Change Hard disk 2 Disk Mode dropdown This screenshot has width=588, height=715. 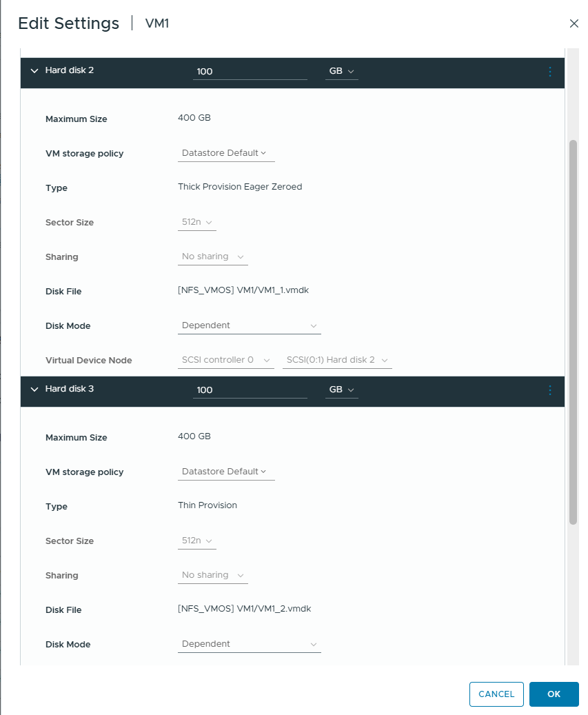coord(250,325)
